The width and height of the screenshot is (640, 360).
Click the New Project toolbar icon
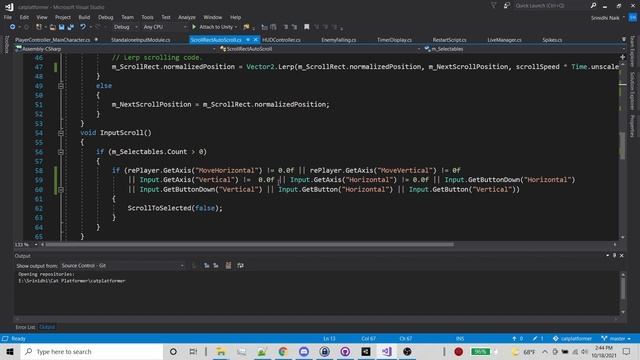click(x=39, y=27)
